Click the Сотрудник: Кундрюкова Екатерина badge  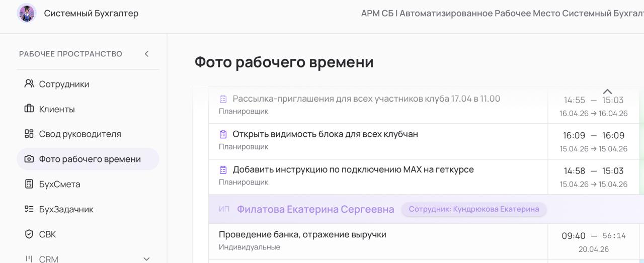[473, 209]
